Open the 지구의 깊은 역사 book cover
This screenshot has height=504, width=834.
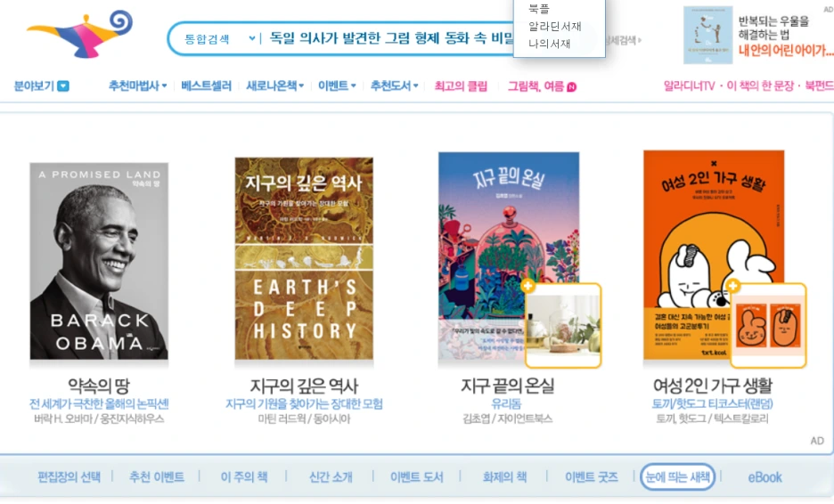[304, 258]
